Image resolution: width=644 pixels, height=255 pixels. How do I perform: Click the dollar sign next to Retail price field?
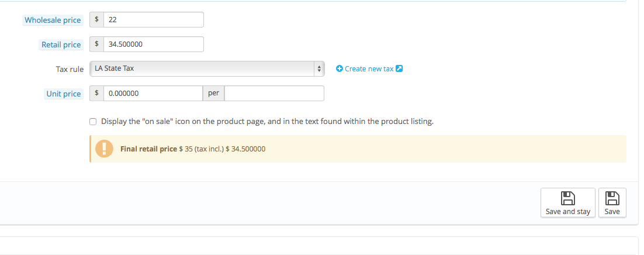[97, 44]
